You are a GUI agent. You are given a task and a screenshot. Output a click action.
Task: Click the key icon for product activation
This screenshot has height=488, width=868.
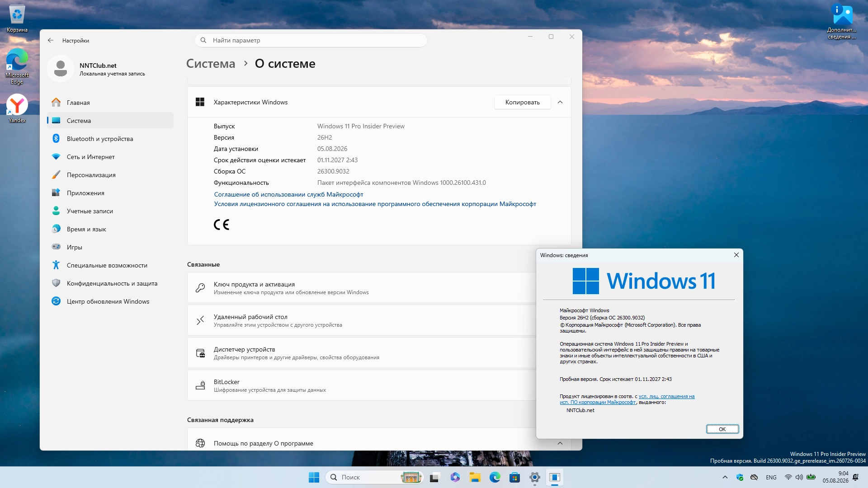click(x=200, y=288)
